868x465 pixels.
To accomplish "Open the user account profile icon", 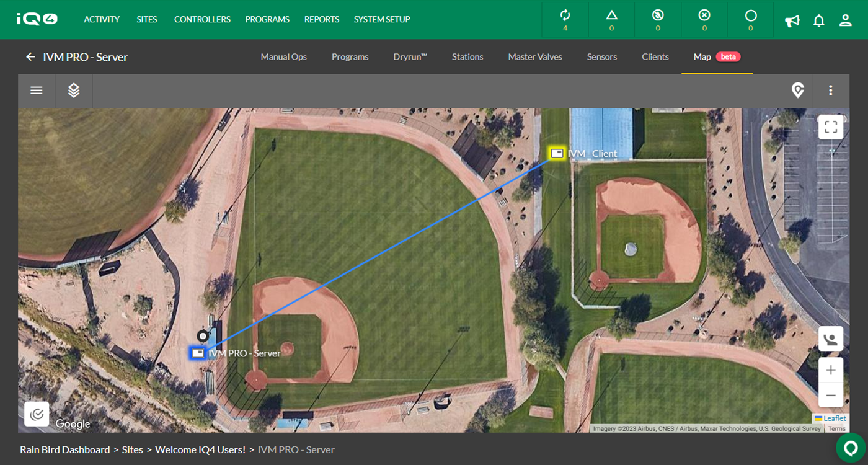I will click(846, 20).
